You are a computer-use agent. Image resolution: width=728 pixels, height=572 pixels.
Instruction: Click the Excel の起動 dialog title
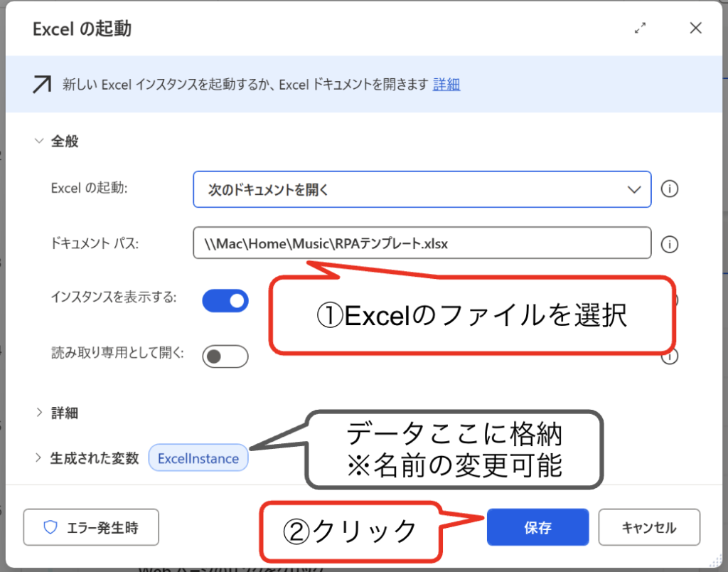[x=82, y=28]
